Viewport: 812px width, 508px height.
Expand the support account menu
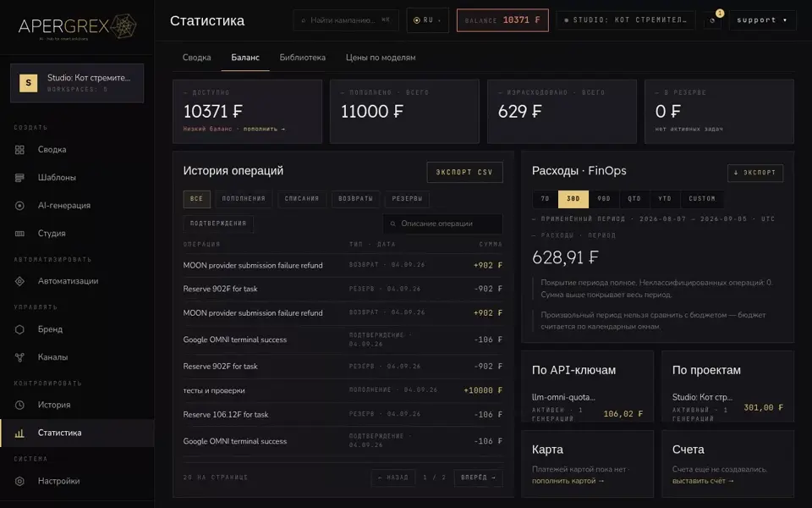pyautogui.click(x=762, y=20)
